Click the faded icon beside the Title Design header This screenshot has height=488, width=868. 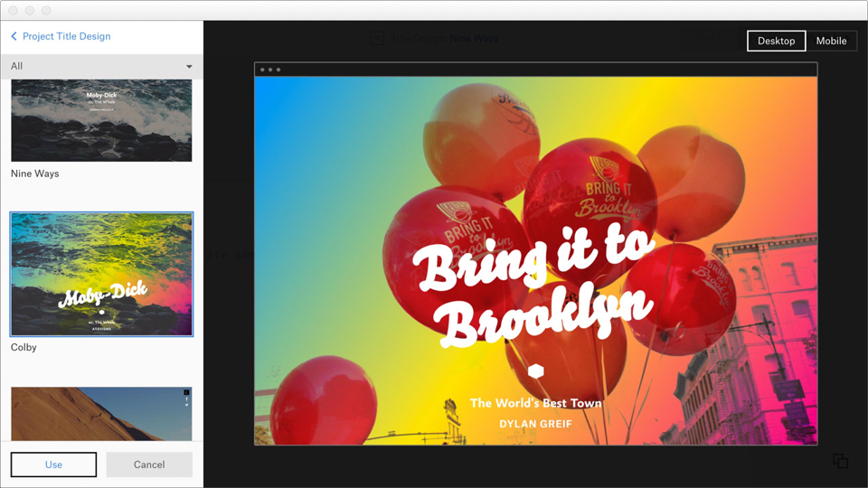tap(377, 38)
